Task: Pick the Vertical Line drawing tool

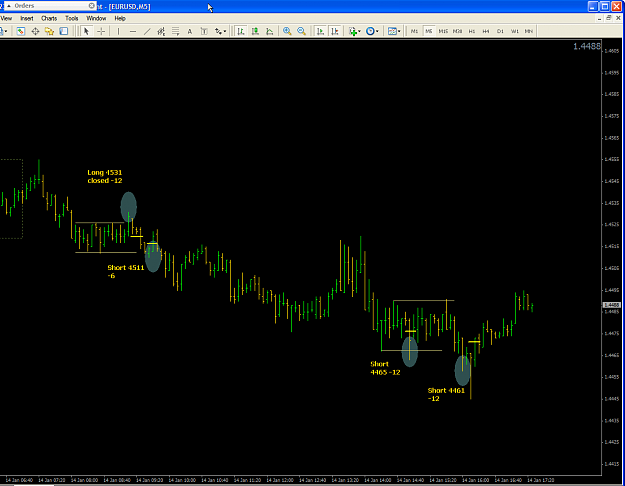Action: point(118,31)
